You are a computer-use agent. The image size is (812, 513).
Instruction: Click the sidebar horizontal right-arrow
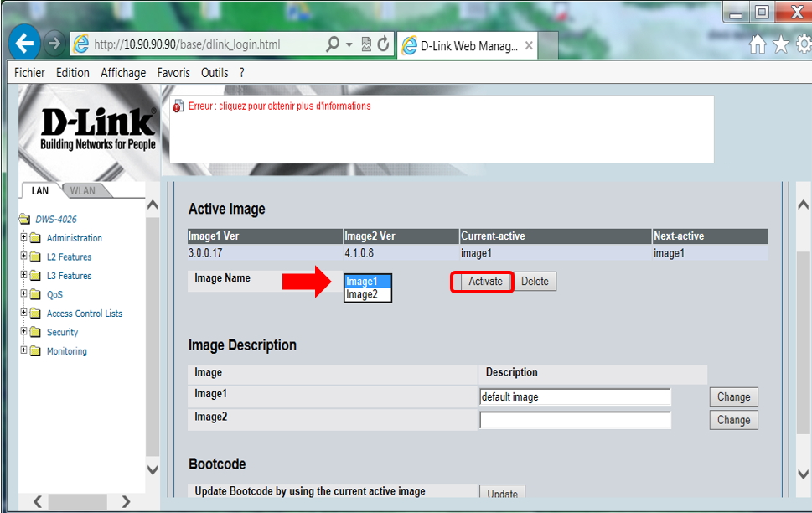(x=126, y=501)
